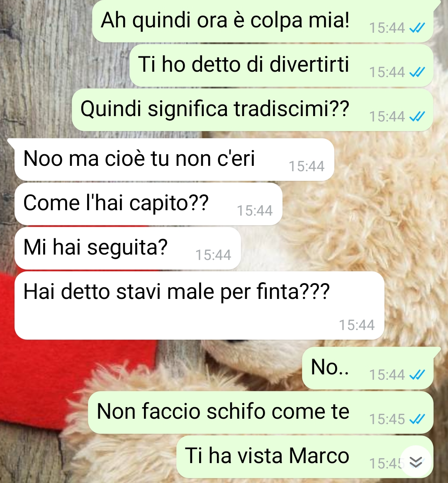Tap 'Hai detto stavi male per finta???' message
This screenshot has width=448, height=483.
pyautogui.click(x=200, y=306)
